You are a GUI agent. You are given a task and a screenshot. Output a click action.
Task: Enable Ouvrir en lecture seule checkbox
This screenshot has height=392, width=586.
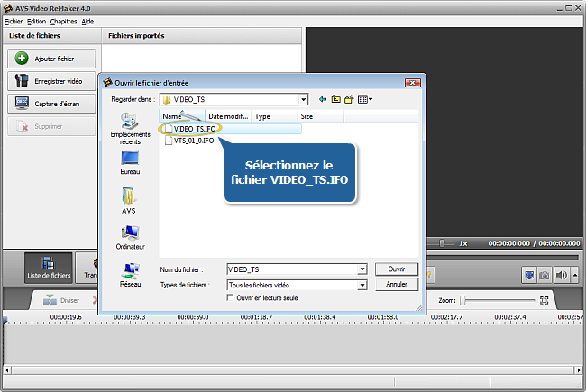pyautogui.click(x=231, y=297)
